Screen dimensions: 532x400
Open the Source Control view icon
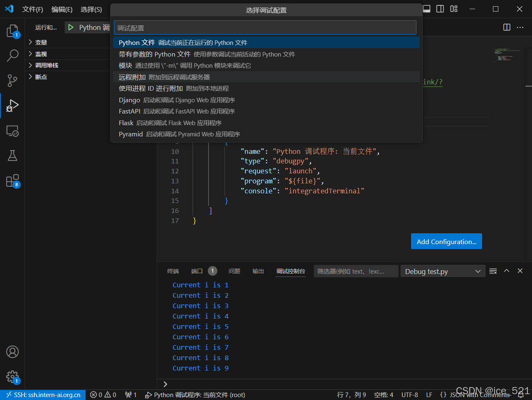12,80
